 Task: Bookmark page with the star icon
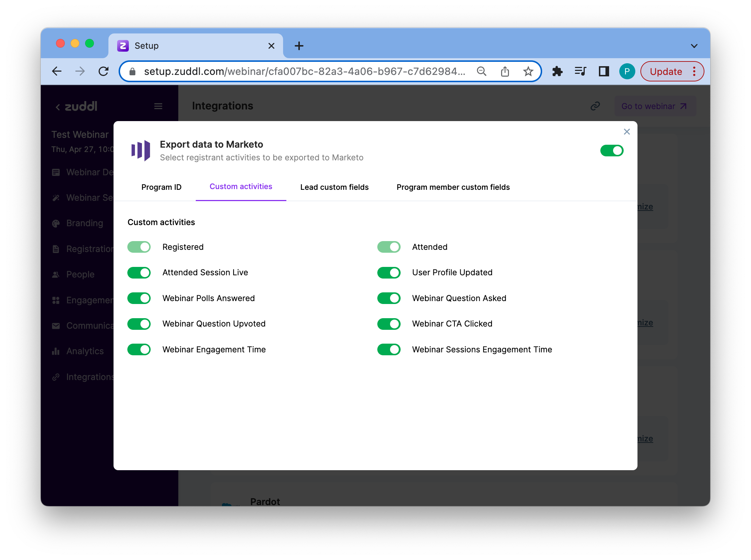(528, 71)
